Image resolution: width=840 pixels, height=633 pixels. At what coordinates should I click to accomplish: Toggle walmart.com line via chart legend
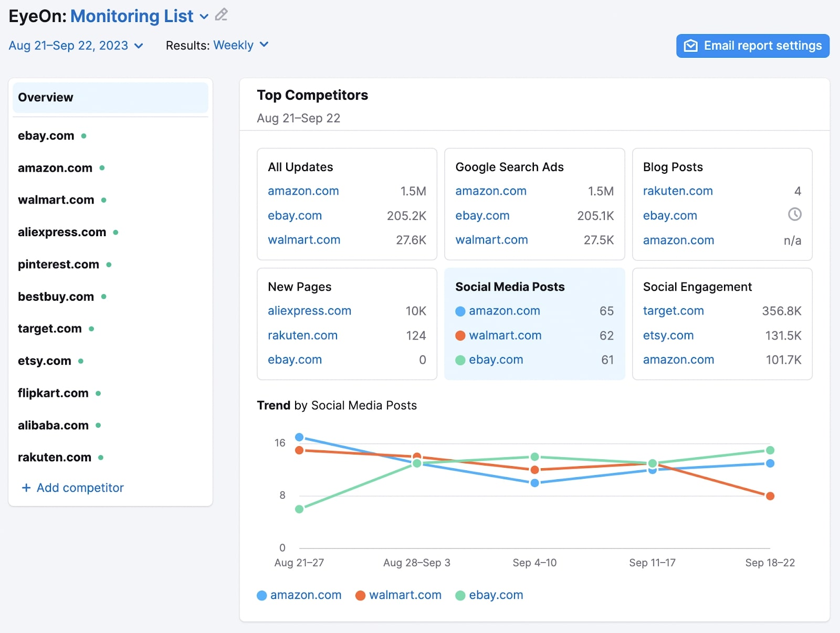click(x=398, y=595)
